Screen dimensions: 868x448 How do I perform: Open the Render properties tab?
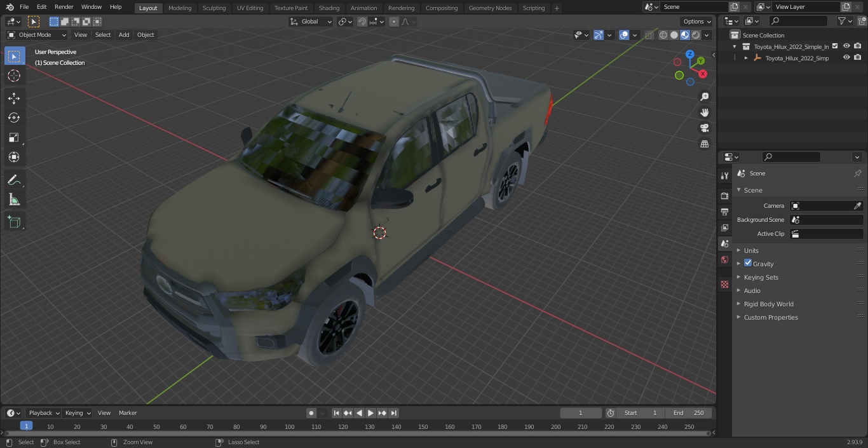click(724, 196)
